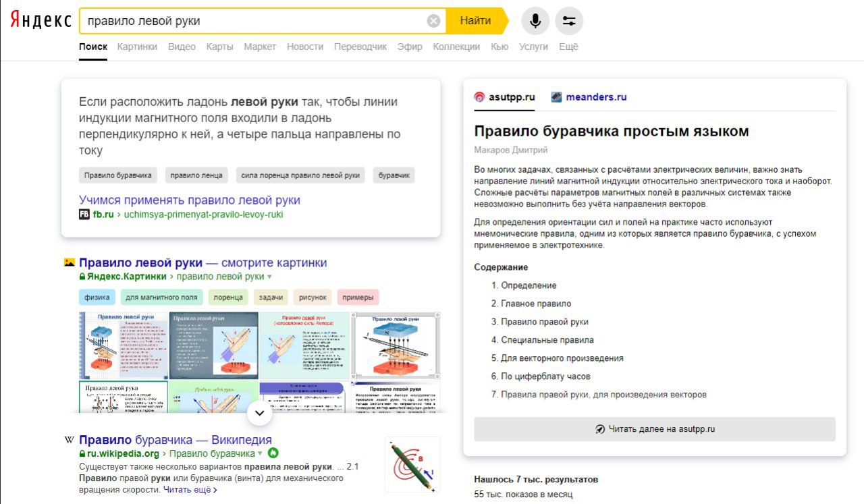Click 'Правило буравчика простым языком' title

(x=612, y=131)
